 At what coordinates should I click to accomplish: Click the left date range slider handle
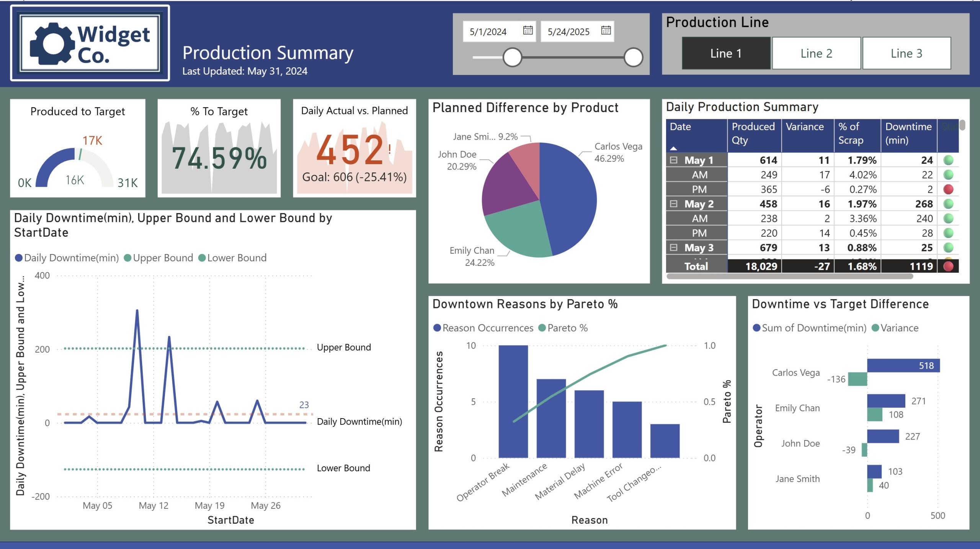coord(512,57)
